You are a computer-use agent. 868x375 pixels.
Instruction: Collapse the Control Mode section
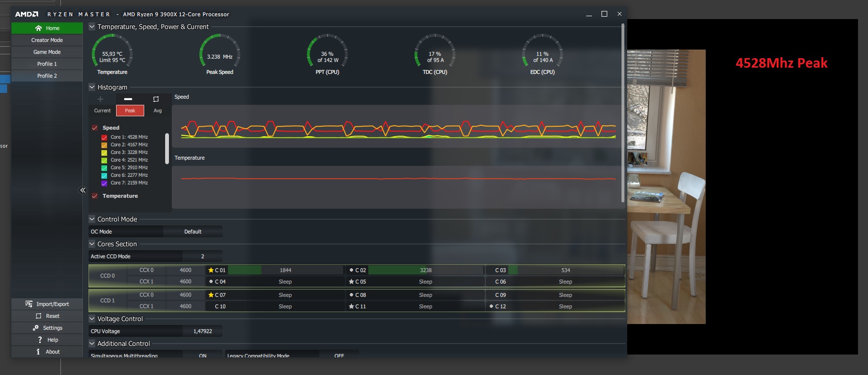tap(92, 219)
